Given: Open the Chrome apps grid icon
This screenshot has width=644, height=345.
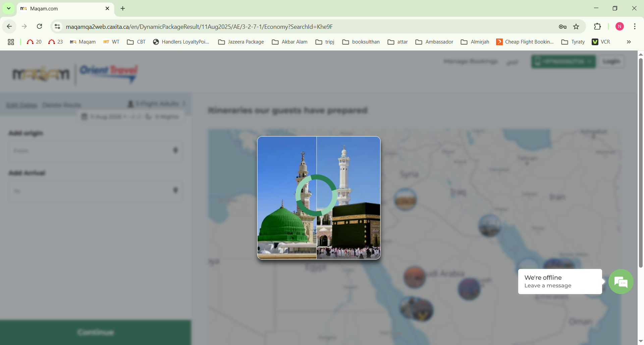Looking at the screenshot, I should coord(11,42).
